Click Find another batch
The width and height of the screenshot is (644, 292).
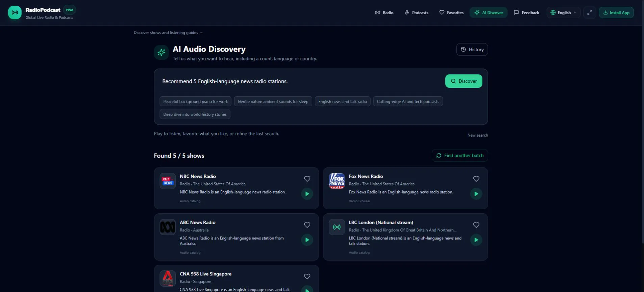460,155
